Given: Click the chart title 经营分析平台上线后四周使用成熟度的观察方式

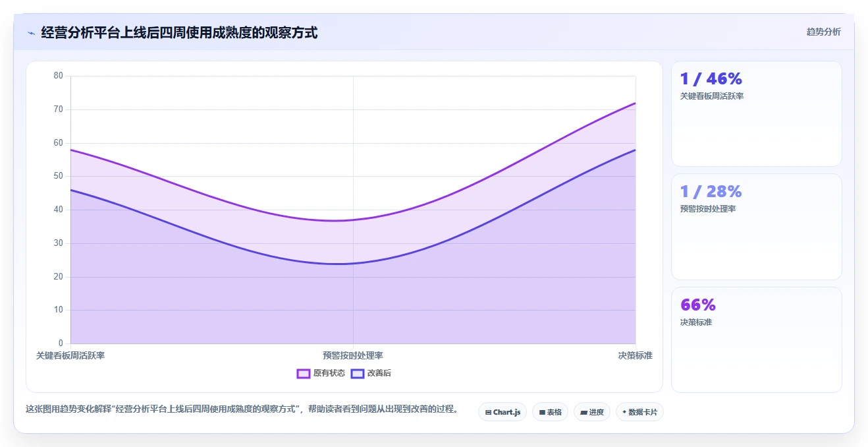Looking at the screenshot, I should pos(179,32).
